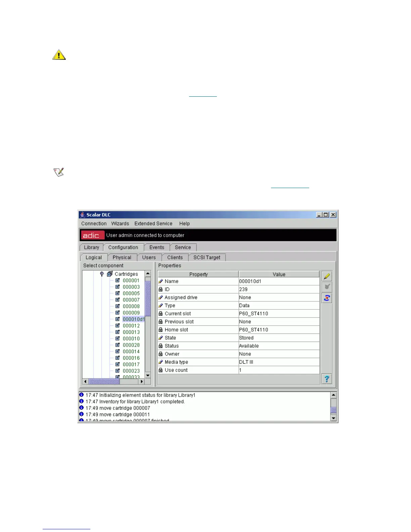Screen dimensions: 411x532
Task: Click the cartridge icon beside 000003
Action: (118, 287)
